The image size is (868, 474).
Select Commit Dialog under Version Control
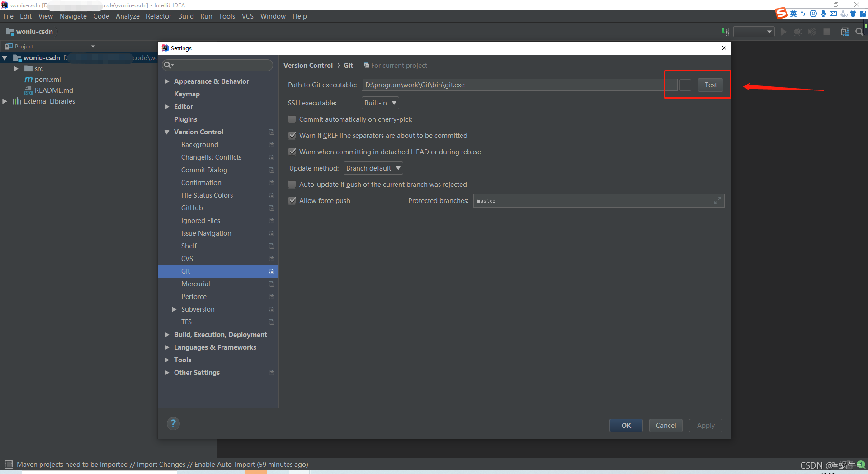(x=204, y=170)
